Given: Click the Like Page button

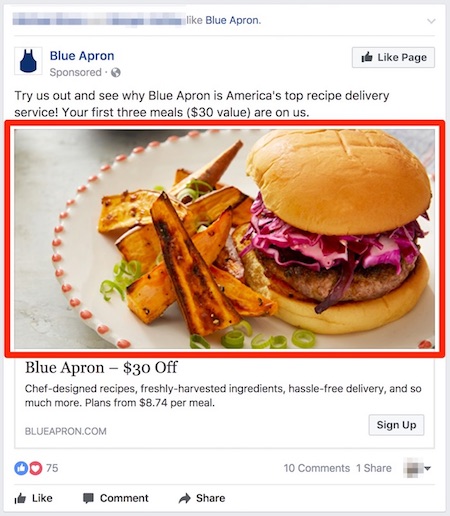Looking at the screenshot, I should (x=393, y=57).
